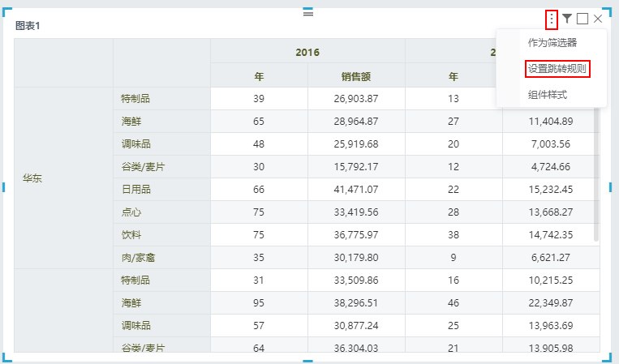Click the filter funnel icon
This screenshot has height=364, width=619.
[x=567, y=19]
